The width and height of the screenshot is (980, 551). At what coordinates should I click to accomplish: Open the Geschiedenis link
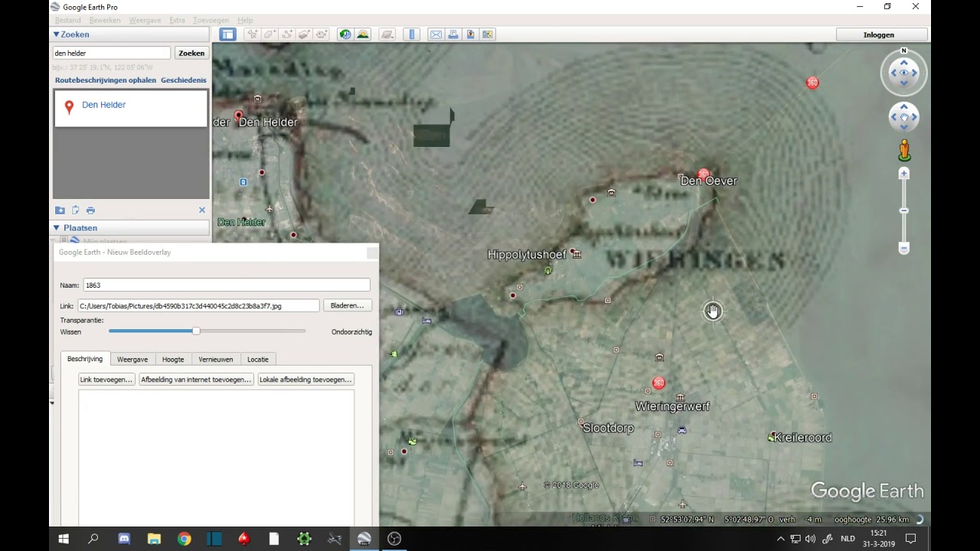184,80
